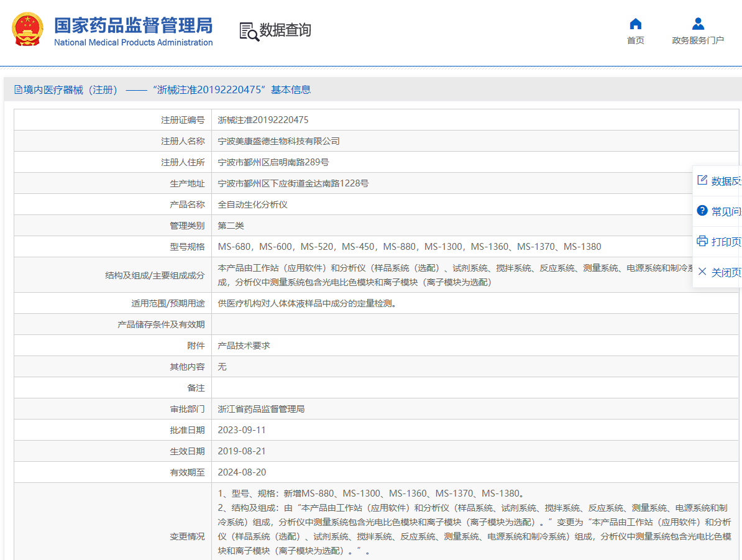This screenshot has width=742, height=560.
Task: Click the model list starting MS-680
Action: [x=410, y=247]
